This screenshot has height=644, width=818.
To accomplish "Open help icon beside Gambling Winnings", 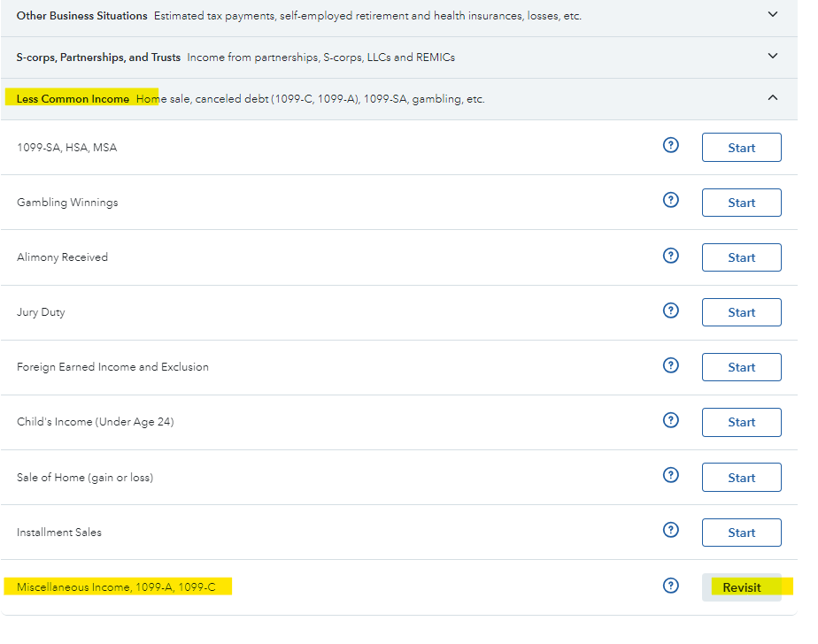I will click(670, 201).
